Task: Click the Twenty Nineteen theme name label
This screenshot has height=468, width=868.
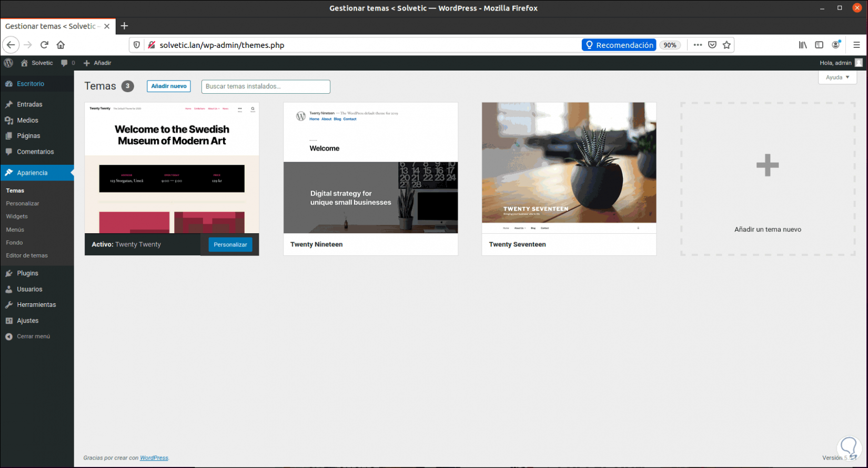Action: 317,245
